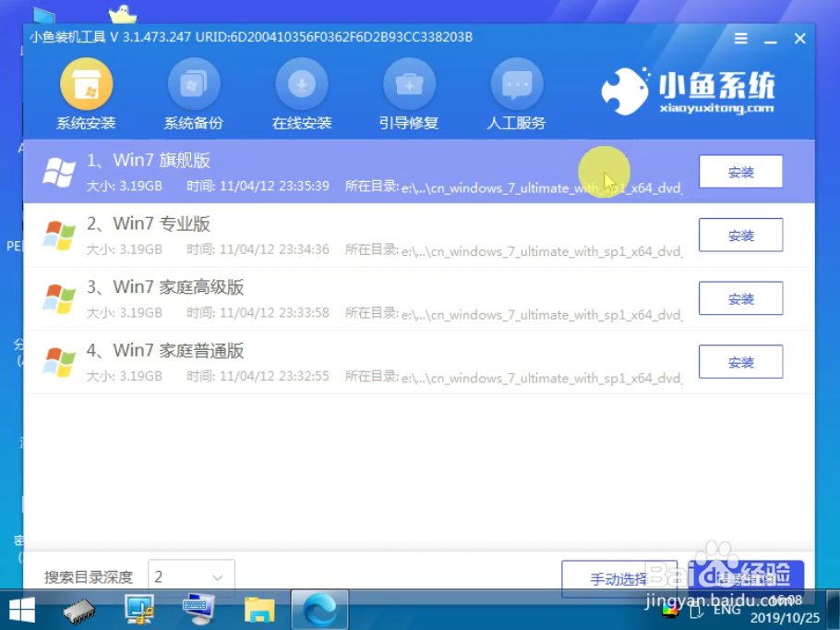The width and height of the screenshot is (840, 630).
Task: Click time text 11/04/12 23:34:36
Action: (x=274, y=249)
